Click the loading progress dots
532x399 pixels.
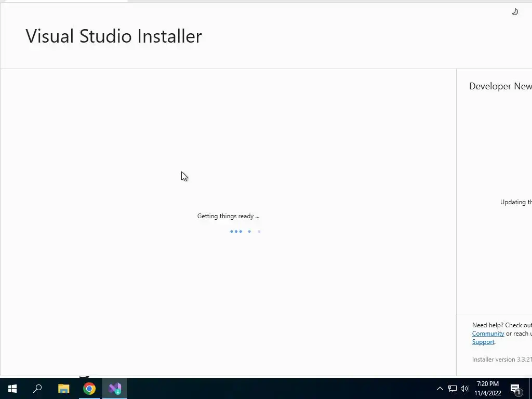(x=245, y=231)
